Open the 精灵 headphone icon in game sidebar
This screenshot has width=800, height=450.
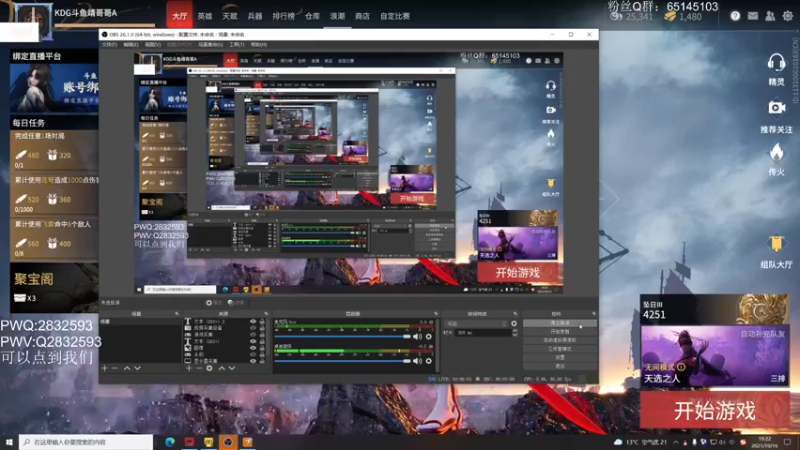tap(776, 63)
